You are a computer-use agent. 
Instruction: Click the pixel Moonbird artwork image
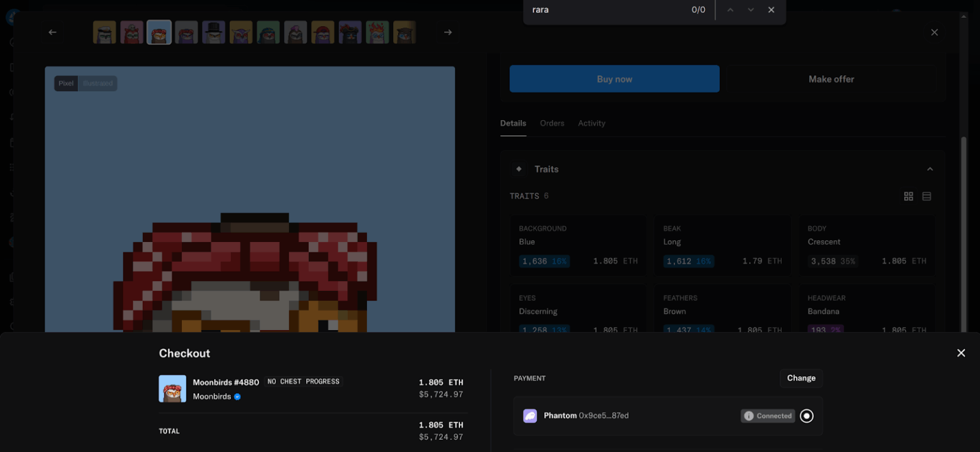(x=249, y=199)
